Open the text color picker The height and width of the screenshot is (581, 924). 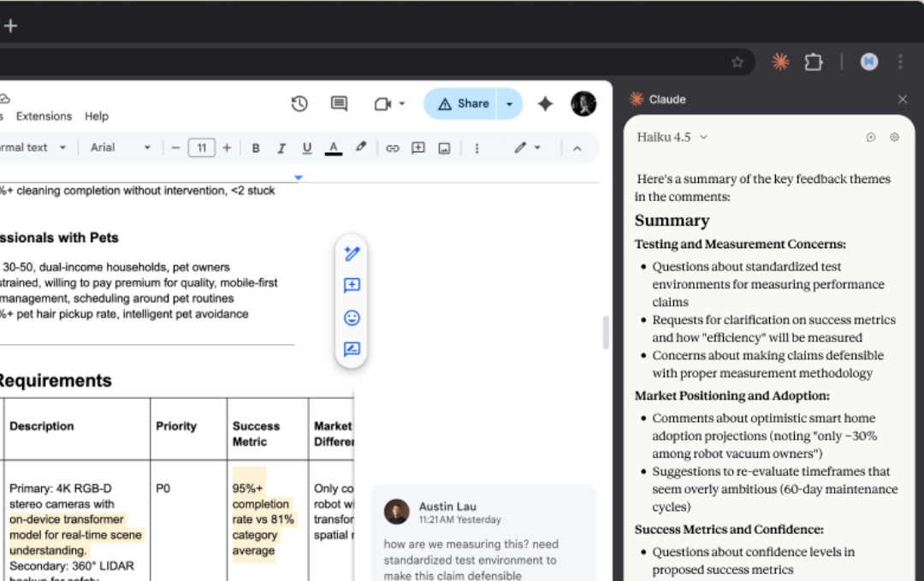click(334, 148)
